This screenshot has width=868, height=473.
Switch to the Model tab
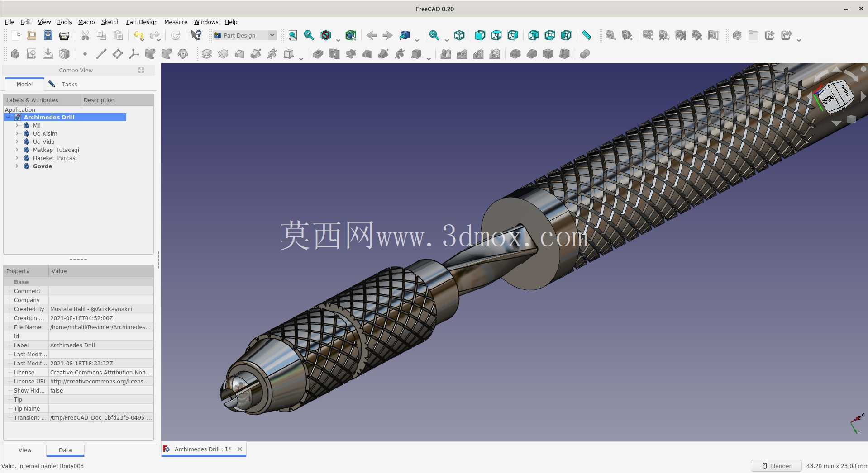pyautogui.click(x=24, y=84)
